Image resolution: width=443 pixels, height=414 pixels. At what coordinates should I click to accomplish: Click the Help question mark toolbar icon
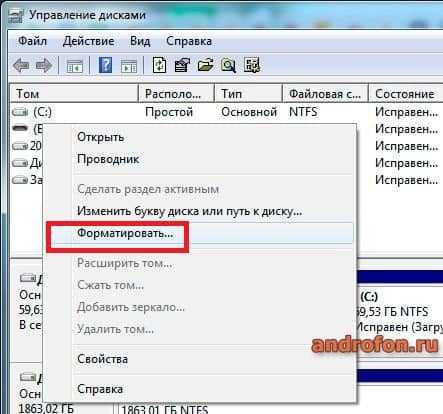coord(105,65)
